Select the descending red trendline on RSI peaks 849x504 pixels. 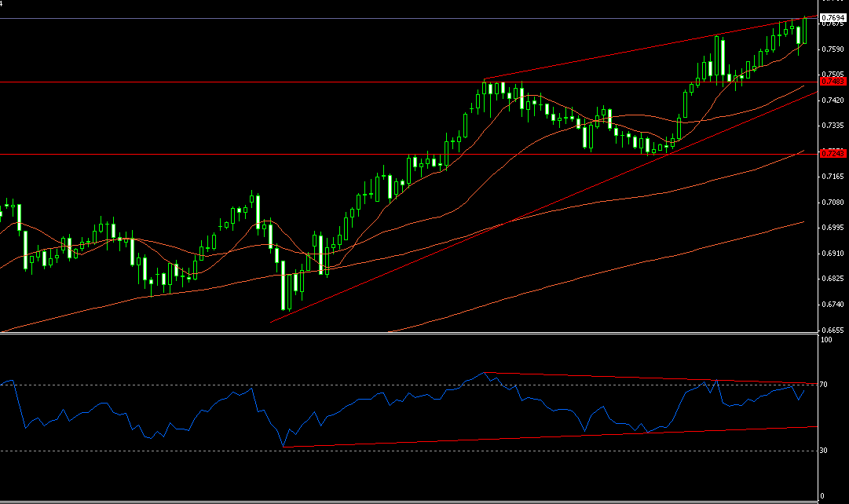click(x=650, y=378)
